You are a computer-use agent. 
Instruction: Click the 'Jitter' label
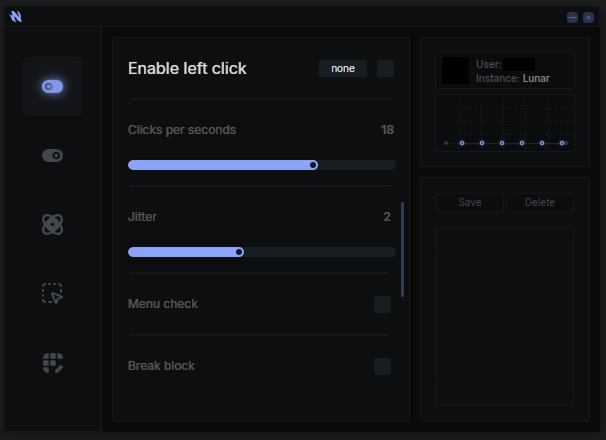point(142,217)
